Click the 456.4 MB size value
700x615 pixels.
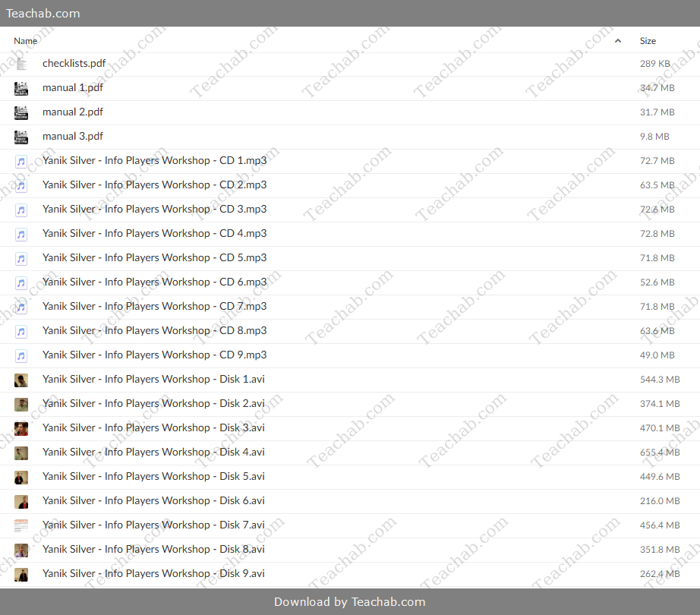coord(660,525)
